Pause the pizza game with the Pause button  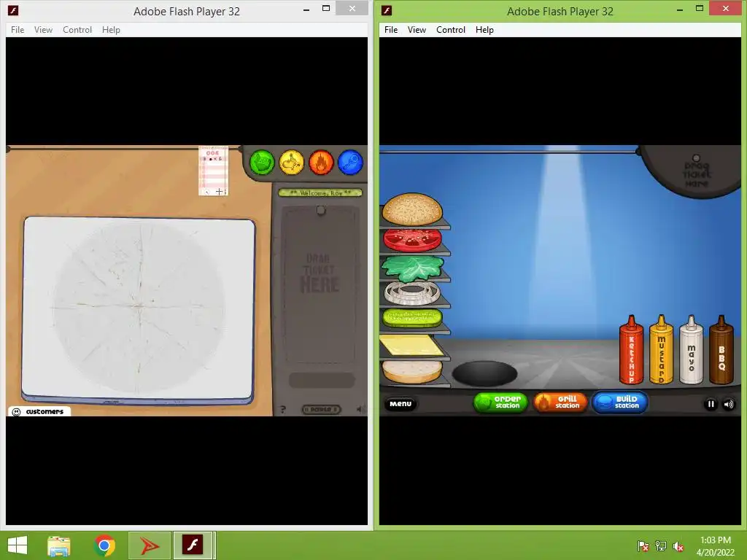[x=321, y=409]
